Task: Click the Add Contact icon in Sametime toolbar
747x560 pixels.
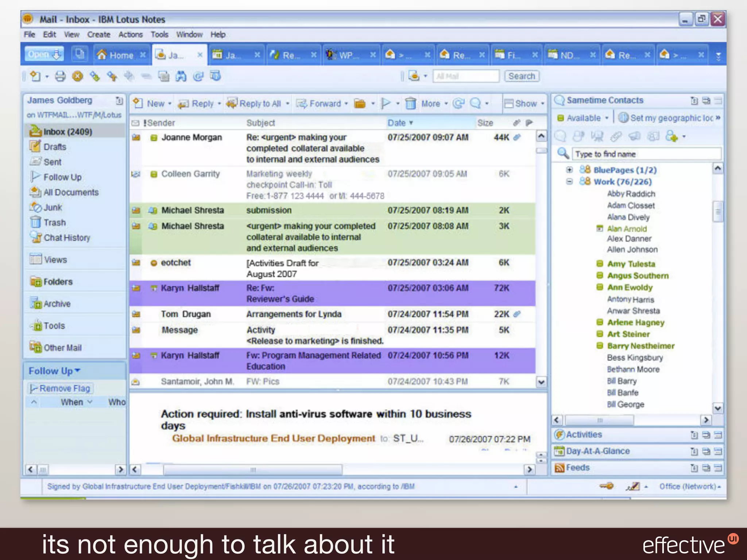Action: click(671, 136)
